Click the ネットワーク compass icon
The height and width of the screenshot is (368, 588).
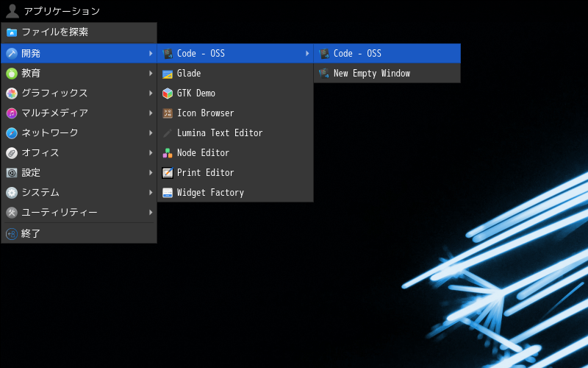click(12, 133)
